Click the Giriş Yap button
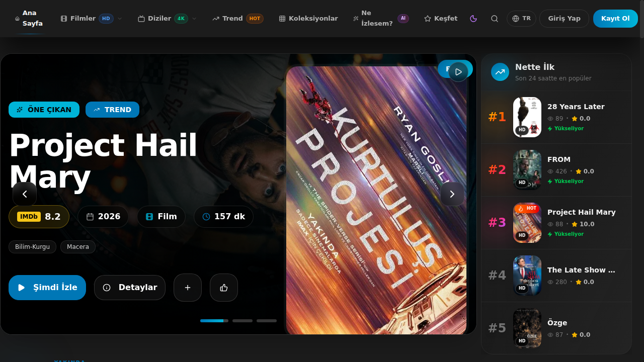 [x=564, y=19]
